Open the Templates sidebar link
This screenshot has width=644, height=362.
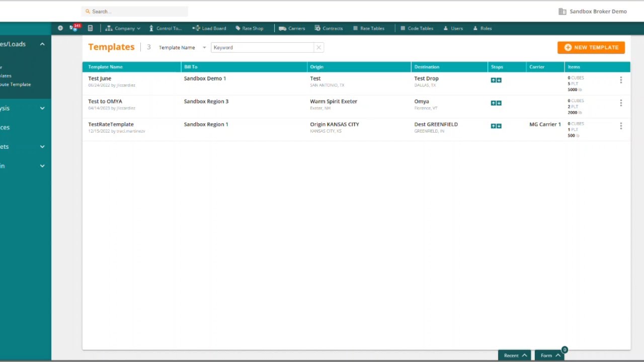[6, 76]
